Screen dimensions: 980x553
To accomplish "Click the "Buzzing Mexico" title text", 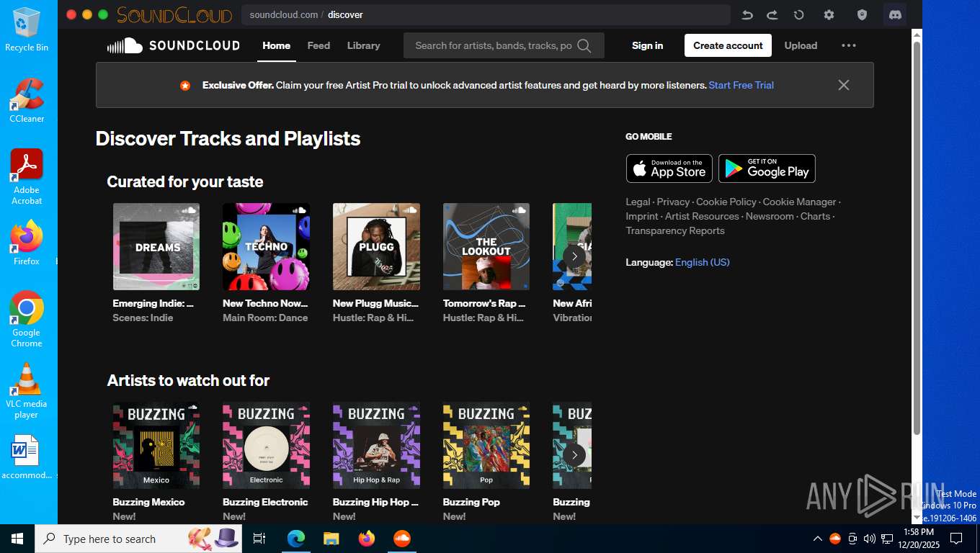I will (148, 502).
